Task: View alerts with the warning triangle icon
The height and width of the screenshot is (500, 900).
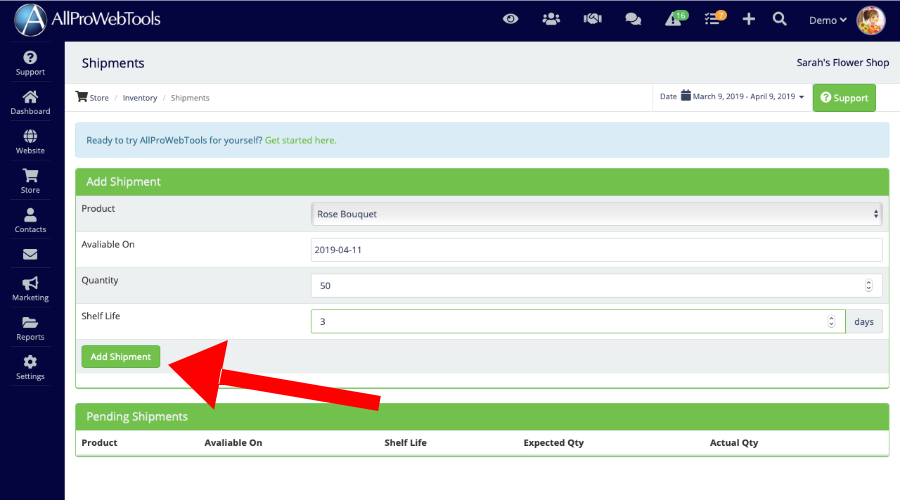Action: pyautogui.click(x=674, y=20)
